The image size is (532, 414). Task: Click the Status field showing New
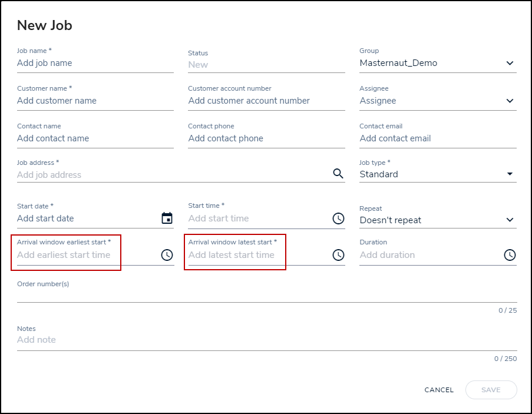point(266,65)
